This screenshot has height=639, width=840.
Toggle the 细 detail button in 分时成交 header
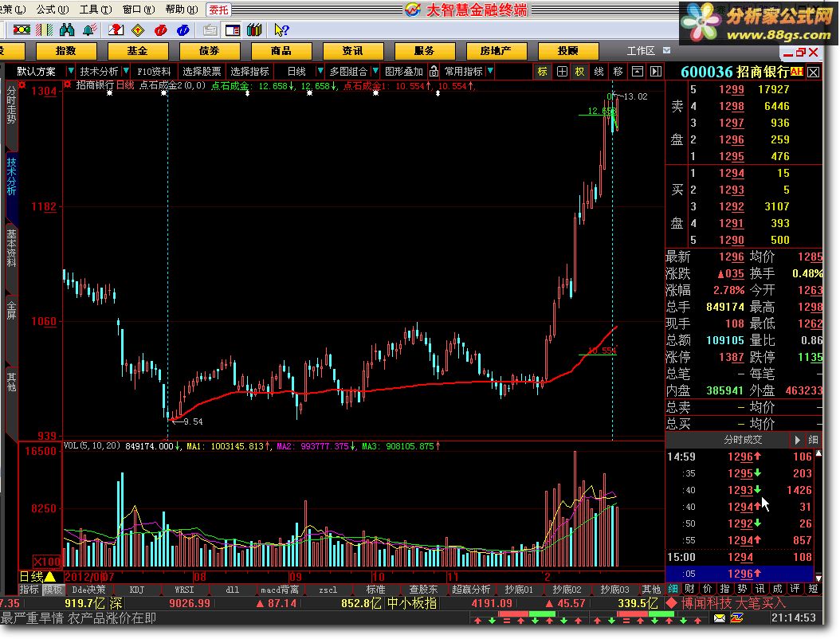(x=813, y=440)
